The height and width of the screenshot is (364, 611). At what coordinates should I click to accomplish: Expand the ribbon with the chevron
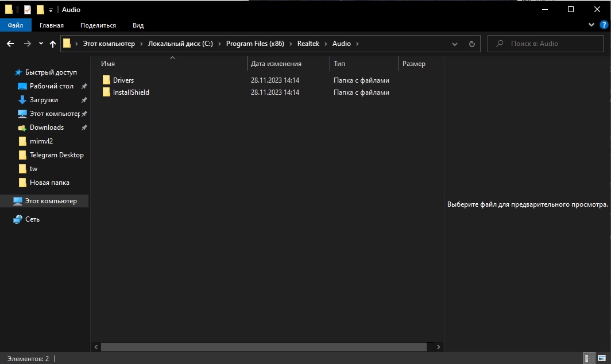pyautogui.click(x=591, y=25)
